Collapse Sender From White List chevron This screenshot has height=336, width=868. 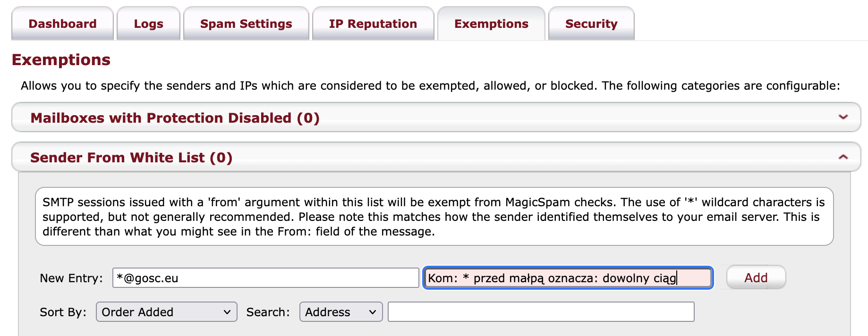(x=843, y=157)
